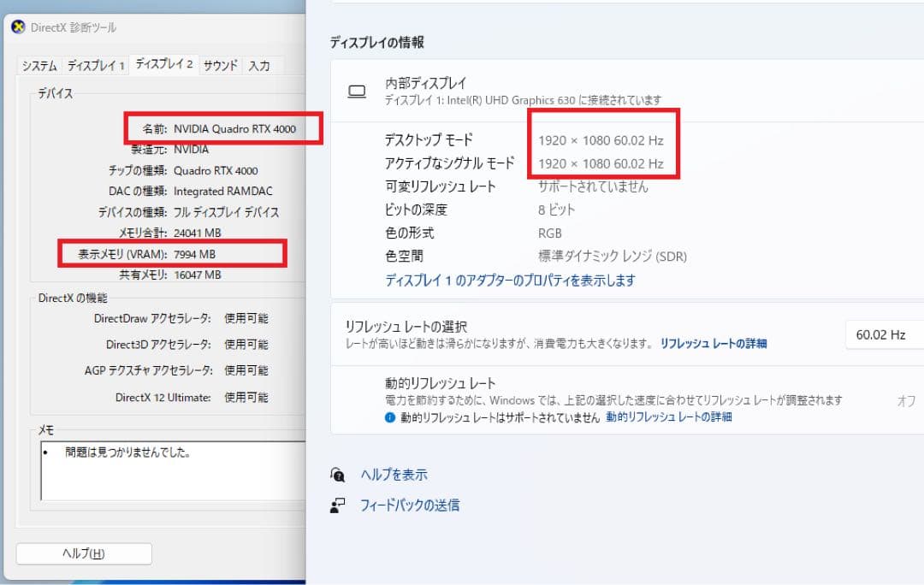Click the feedback person icon beside フィードバックの送信
This screenshot has width=924, height=585.
tap(340, 505)
